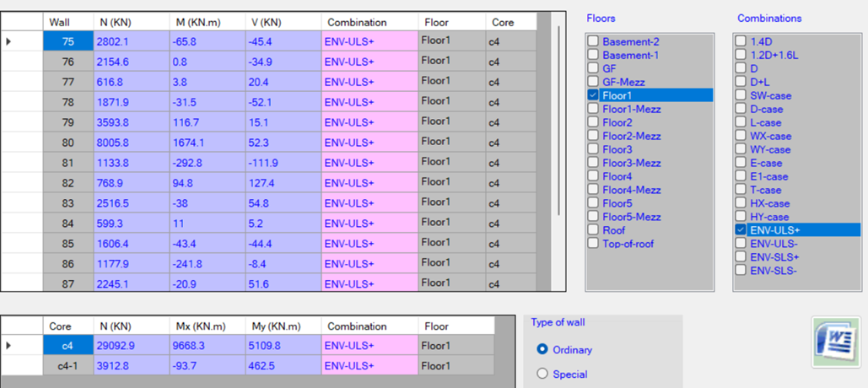Uncheck the Floor1 floor checkbox
Screen dimensions: 868x388
click(593, 95)
